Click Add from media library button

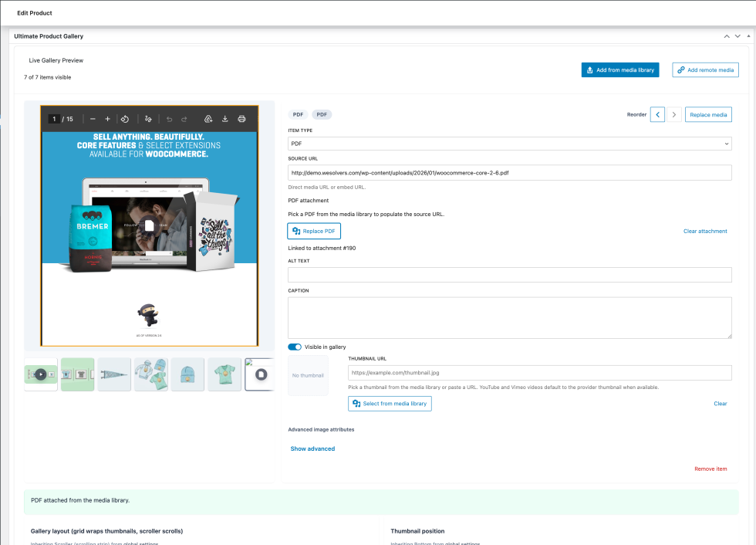pos(620,70)
